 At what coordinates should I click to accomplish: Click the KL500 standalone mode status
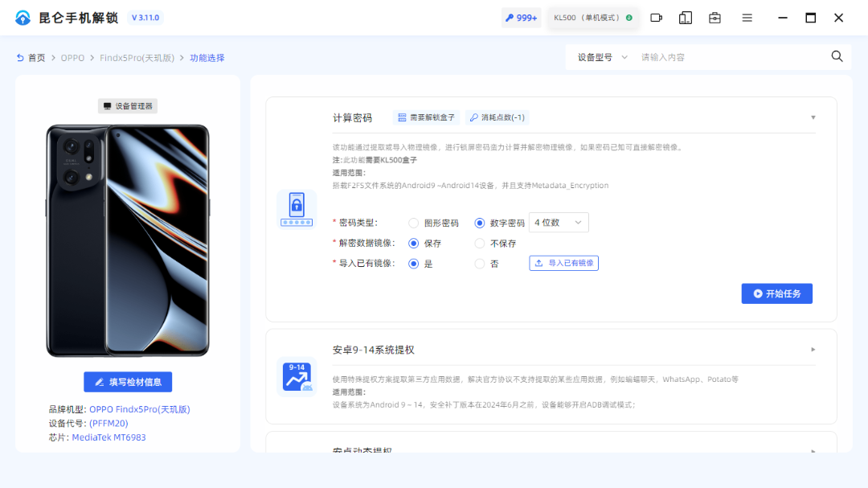click(593, 18)
